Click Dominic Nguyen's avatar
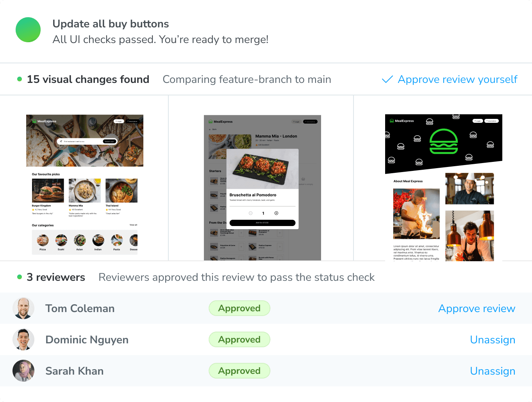Screen dimensions: 532x402 pos(23,339)
